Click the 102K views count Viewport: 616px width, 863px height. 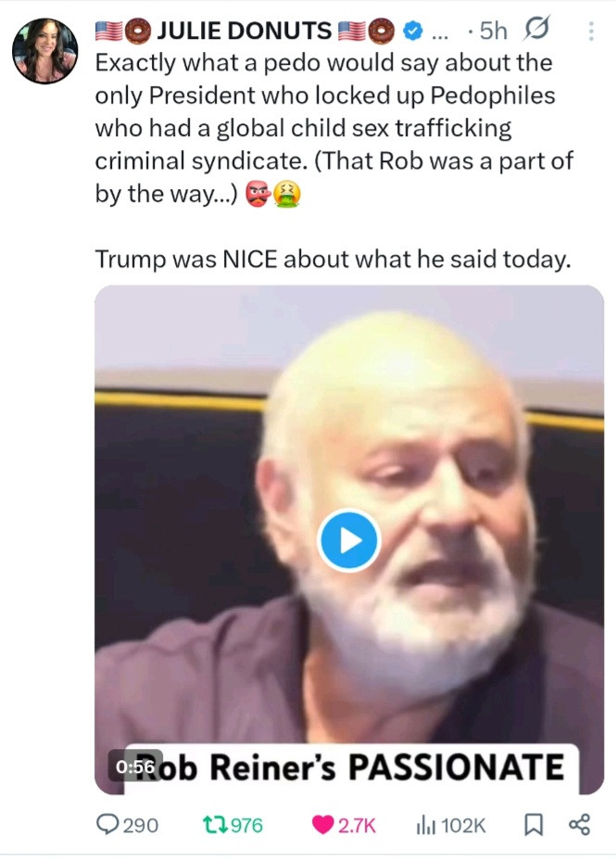(x=464, y=824)
